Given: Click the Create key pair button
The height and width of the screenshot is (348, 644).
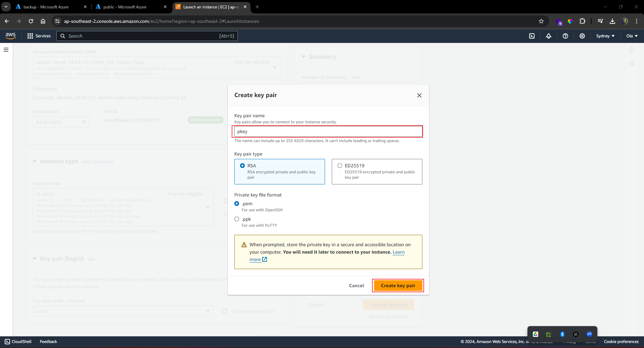Looking at the screenshot, I should click(398, 285).
